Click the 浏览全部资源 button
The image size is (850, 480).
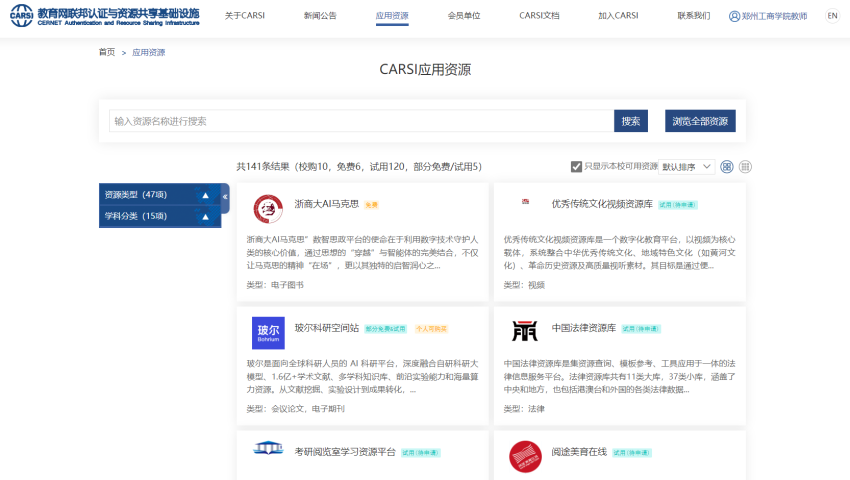click(x=700, y=121)
